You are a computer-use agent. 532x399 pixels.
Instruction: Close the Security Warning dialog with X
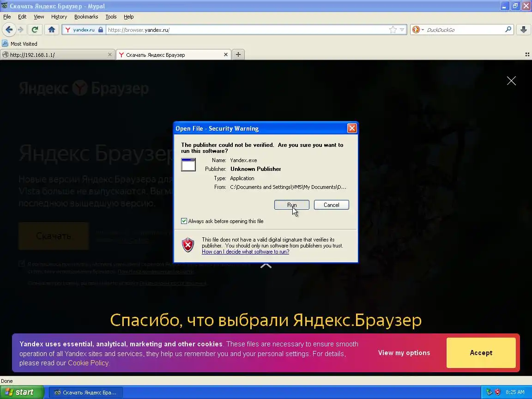click(x=352, y=128)
